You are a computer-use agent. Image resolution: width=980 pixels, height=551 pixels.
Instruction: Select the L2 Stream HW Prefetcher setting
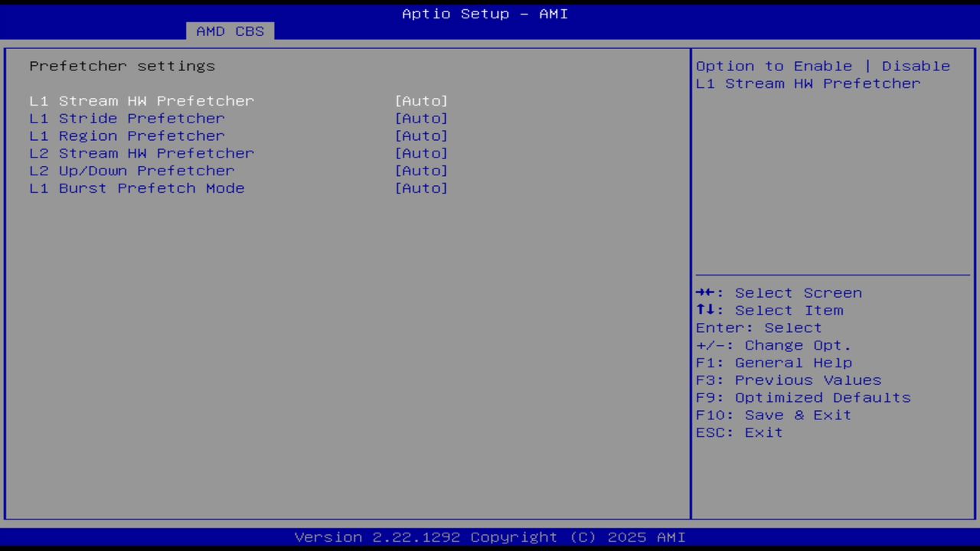142,154
